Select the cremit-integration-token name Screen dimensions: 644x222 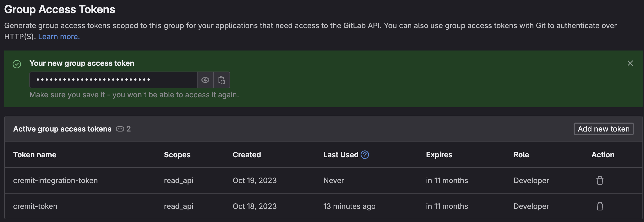coord(55,180)
